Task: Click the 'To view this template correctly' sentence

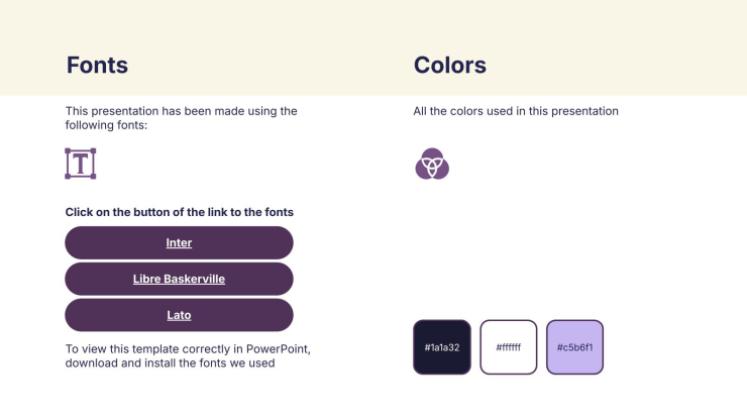Action: [150, 349]
